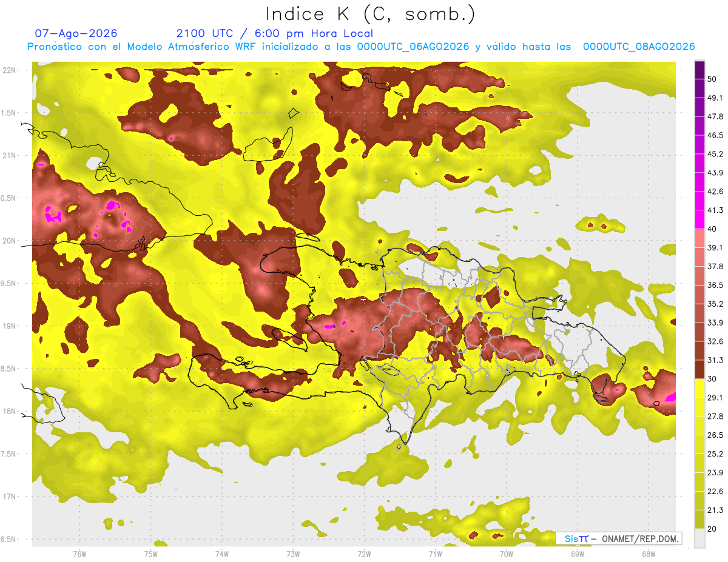
Task: Click colorbar value "26.5"
Action: [715, 435]
